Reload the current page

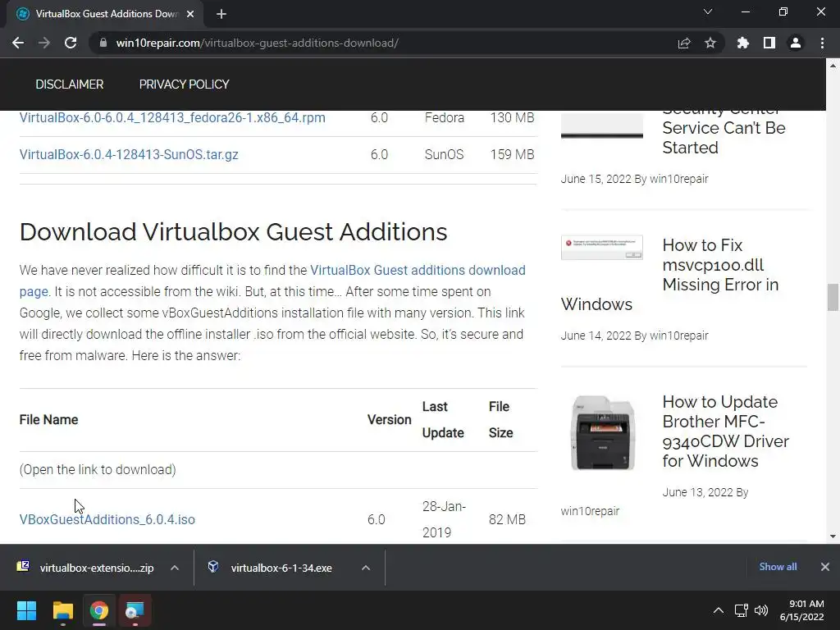[71, 43]
